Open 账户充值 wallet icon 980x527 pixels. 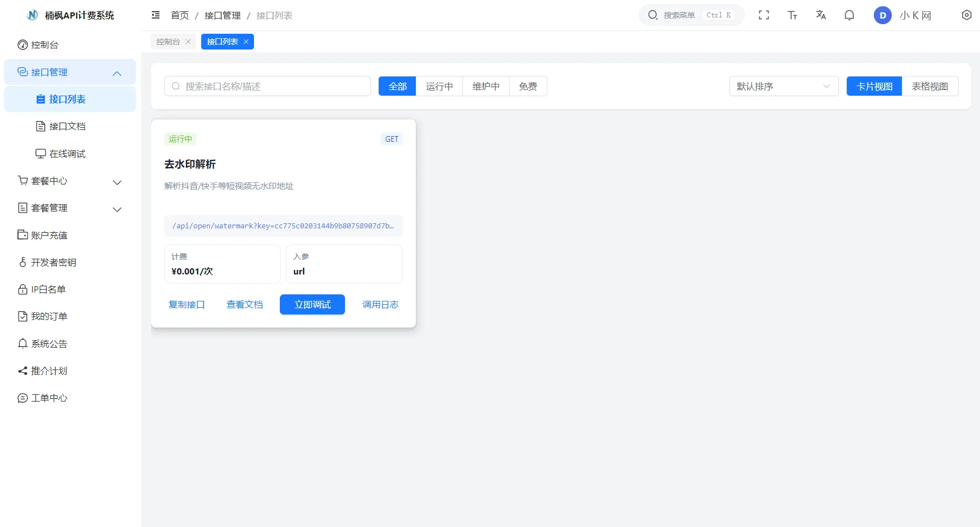(x=22, y=235)
